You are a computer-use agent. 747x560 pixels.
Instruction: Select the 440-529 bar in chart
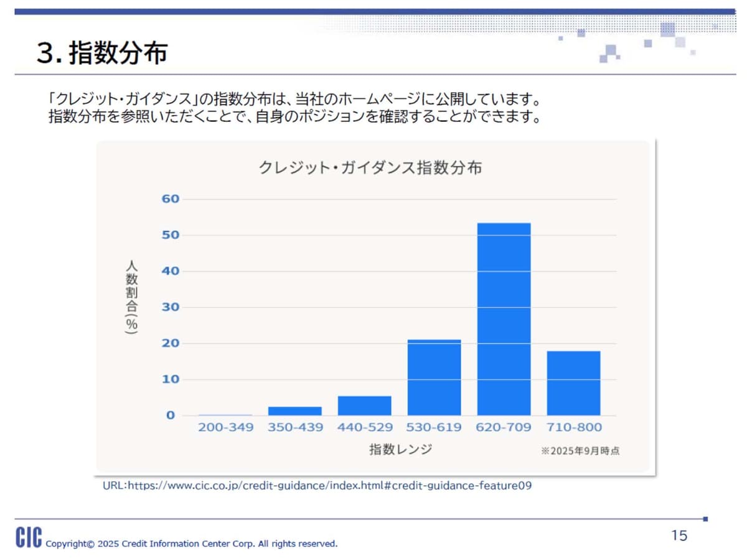pos(365,406)
